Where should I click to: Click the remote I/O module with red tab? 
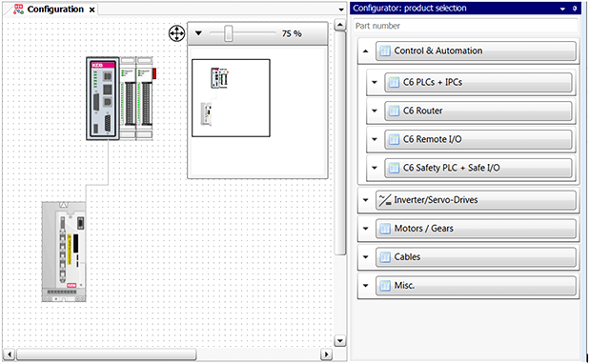pyautogui.click(x=146, y=98)
